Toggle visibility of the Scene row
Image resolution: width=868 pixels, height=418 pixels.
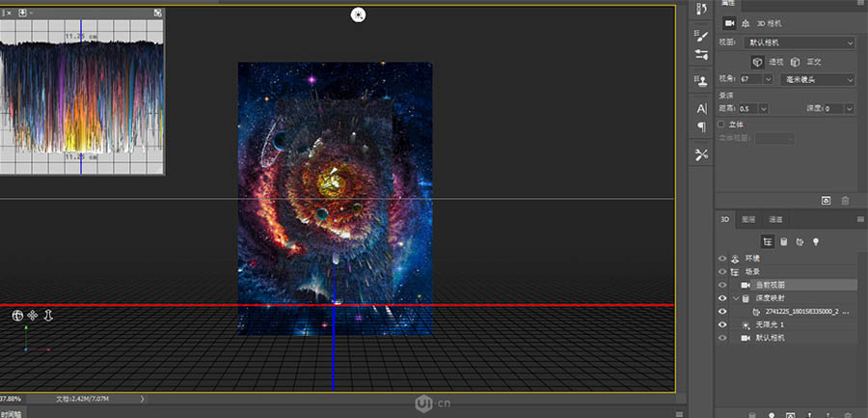click(x=721, y=271)
